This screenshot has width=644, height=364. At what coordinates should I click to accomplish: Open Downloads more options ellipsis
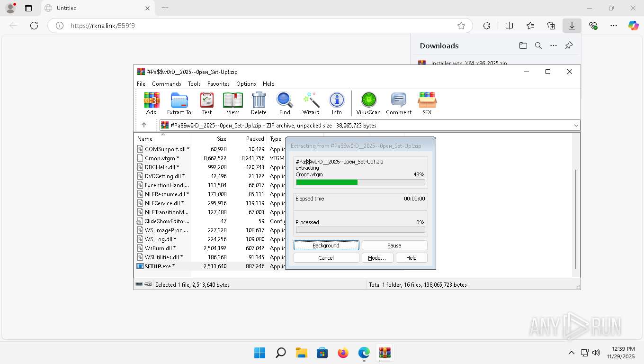(554, 45)
